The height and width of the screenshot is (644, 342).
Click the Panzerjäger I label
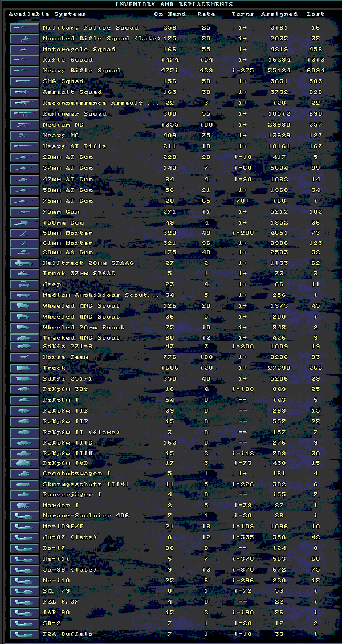point(72,495)
